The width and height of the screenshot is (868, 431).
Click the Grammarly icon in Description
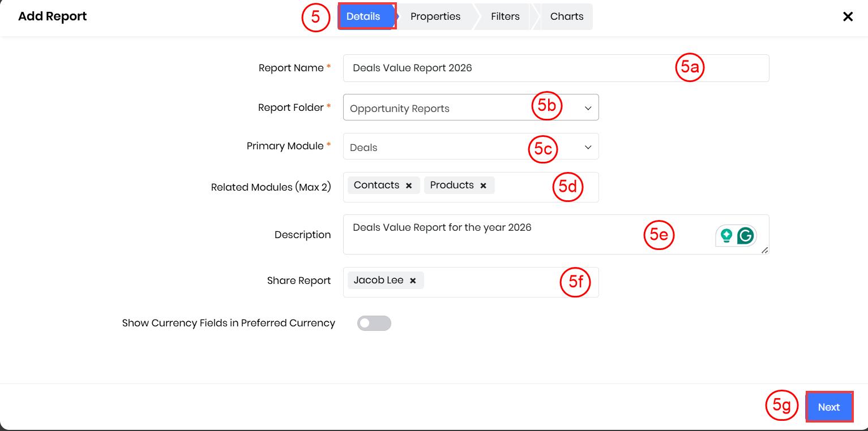pyautogui.click(x=746, y=235)
